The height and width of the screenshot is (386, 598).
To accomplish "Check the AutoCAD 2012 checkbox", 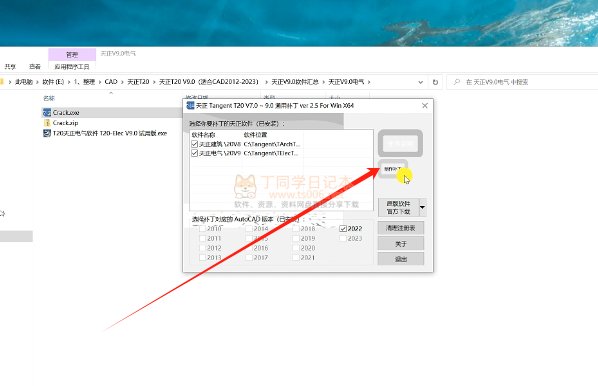I will click(203, 248).
